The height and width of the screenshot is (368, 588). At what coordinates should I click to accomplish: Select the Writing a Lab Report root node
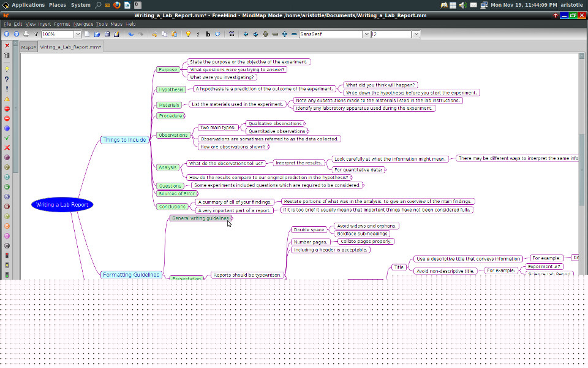(x=62, y=205)
